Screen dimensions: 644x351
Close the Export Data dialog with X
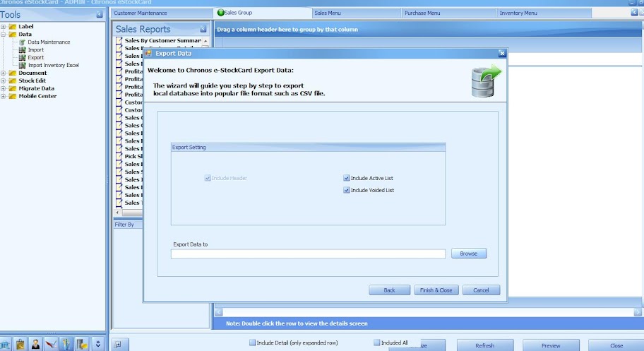502,54
